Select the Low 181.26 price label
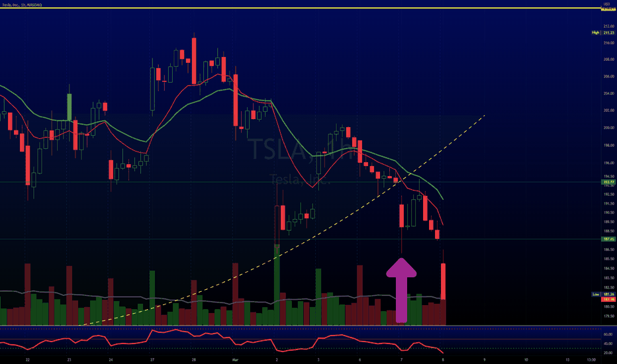This screenshot has height=364, width=617. tap(603, 295)
